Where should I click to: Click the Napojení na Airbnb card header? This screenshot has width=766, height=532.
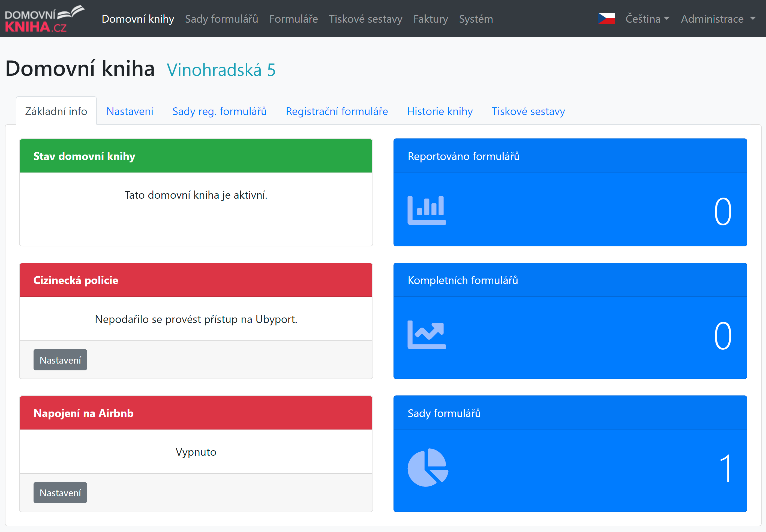pyautogui.click(x=196, y=413)
